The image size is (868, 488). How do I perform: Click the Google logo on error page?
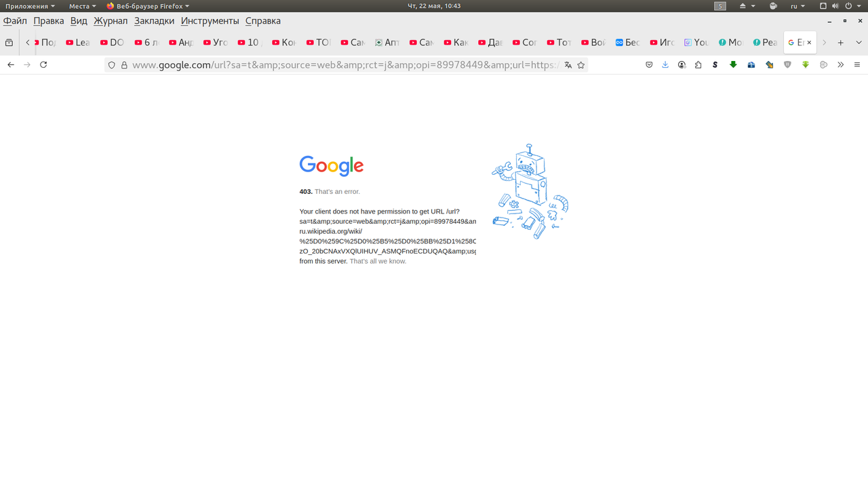[332, 166]
